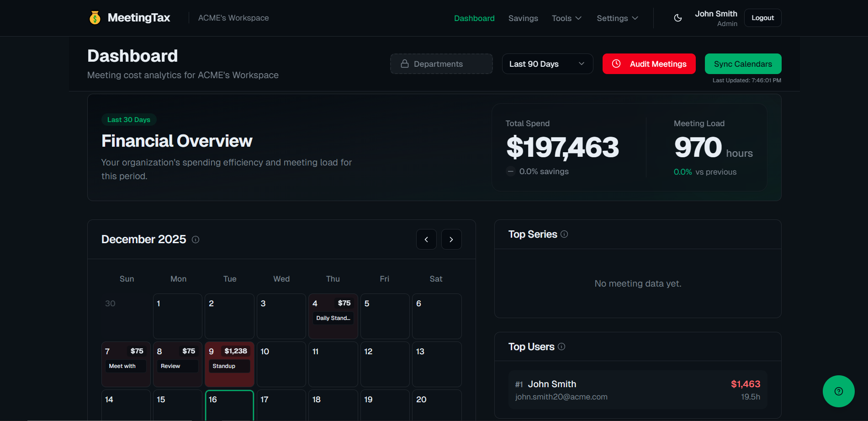The height and width of the screenshot is (421, 868).
Task: Select John Smith in Top Users
Action: 638,389
